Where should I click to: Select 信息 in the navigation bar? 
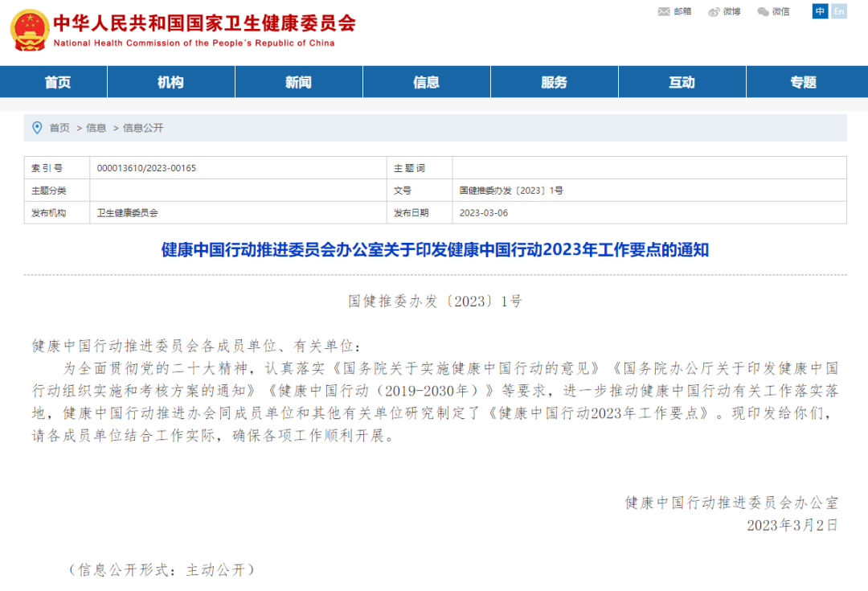coord(426,82)
